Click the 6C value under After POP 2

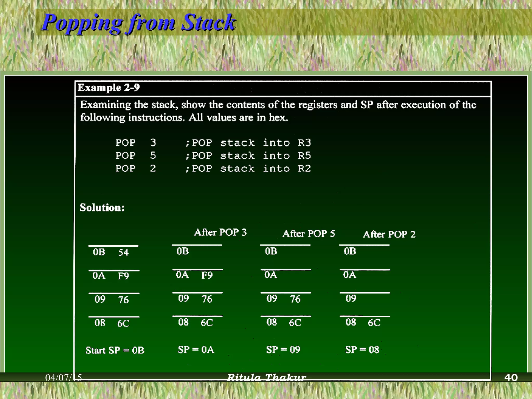point(374,323)
